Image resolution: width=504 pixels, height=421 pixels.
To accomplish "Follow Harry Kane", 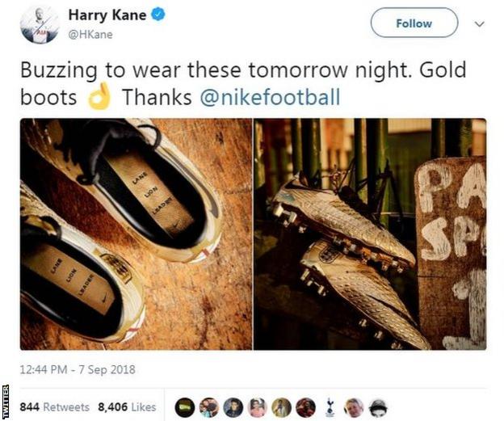I will coord(414,23).
